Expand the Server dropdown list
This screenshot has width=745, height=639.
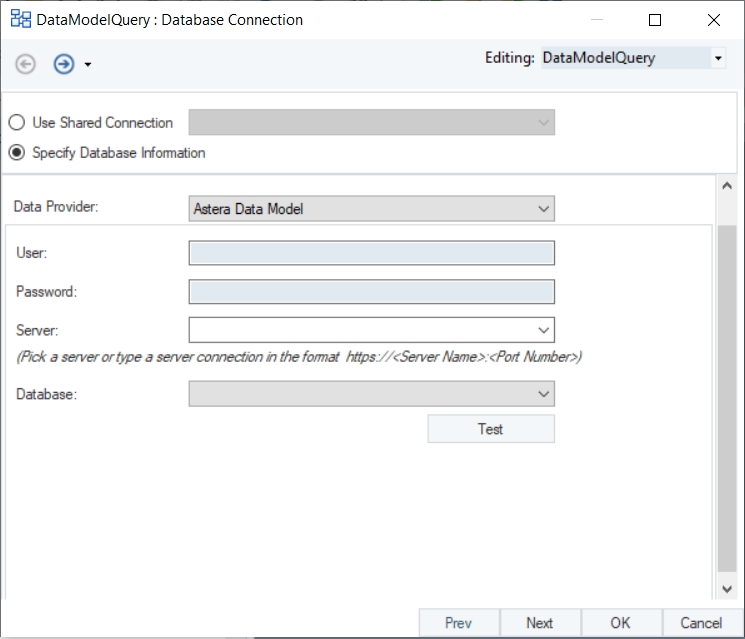(x=543, y=329)
